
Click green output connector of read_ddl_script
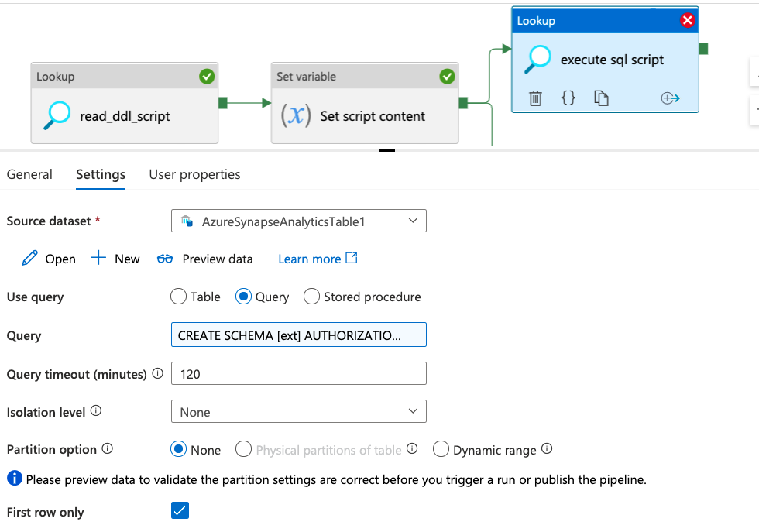223,103
